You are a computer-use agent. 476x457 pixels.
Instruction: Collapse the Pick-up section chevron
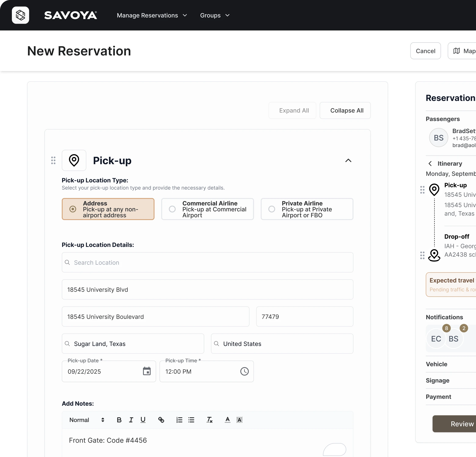pyautogui.click(x=348, y=161)
